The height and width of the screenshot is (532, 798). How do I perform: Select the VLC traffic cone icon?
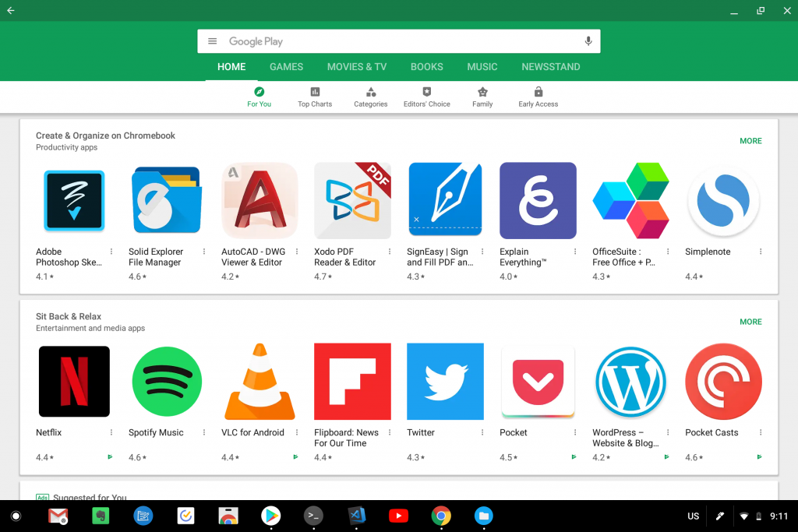click(260, 382)
